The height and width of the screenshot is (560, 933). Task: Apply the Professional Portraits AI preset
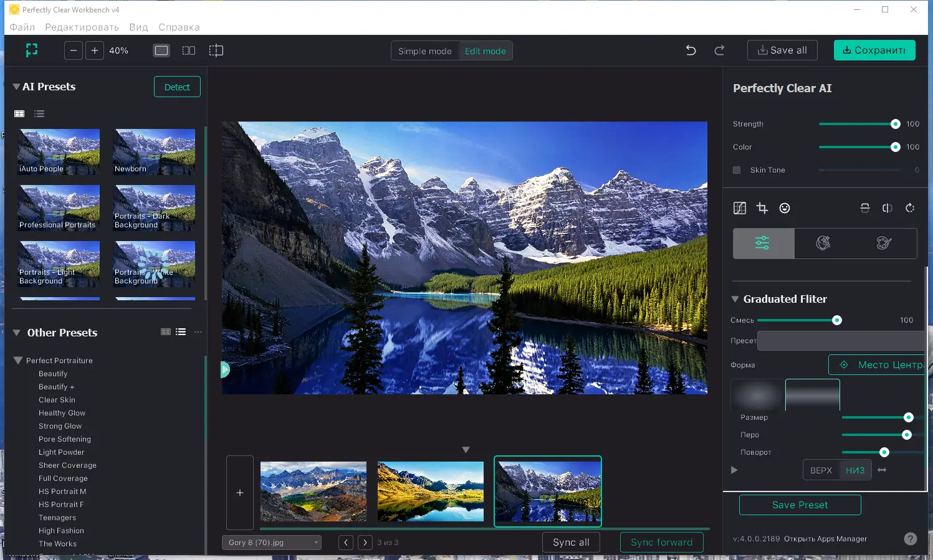(x=59, y=207)
